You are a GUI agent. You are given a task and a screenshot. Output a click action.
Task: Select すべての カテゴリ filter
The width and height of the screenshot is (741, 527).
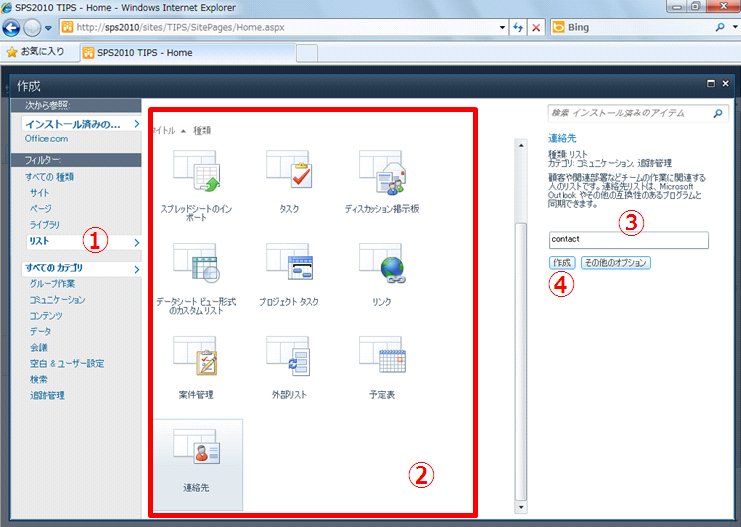pyautogui.click(x=81, y=268)
